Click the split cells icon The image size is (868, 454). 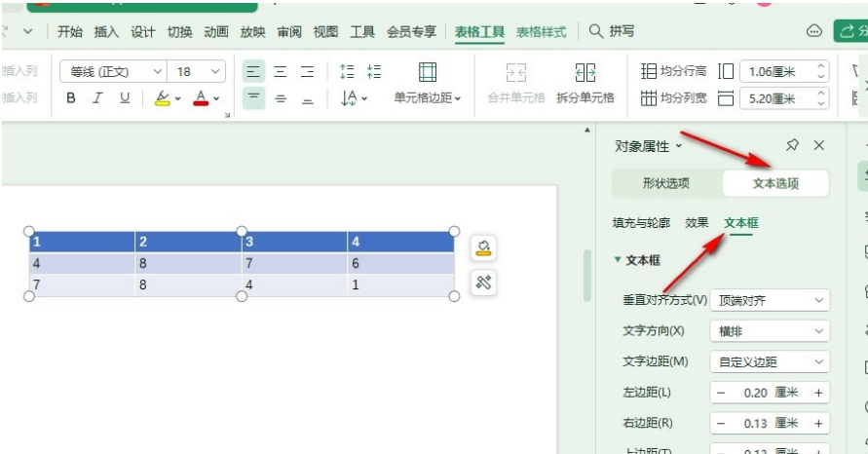pyautogui.click(x=585, y=84)
